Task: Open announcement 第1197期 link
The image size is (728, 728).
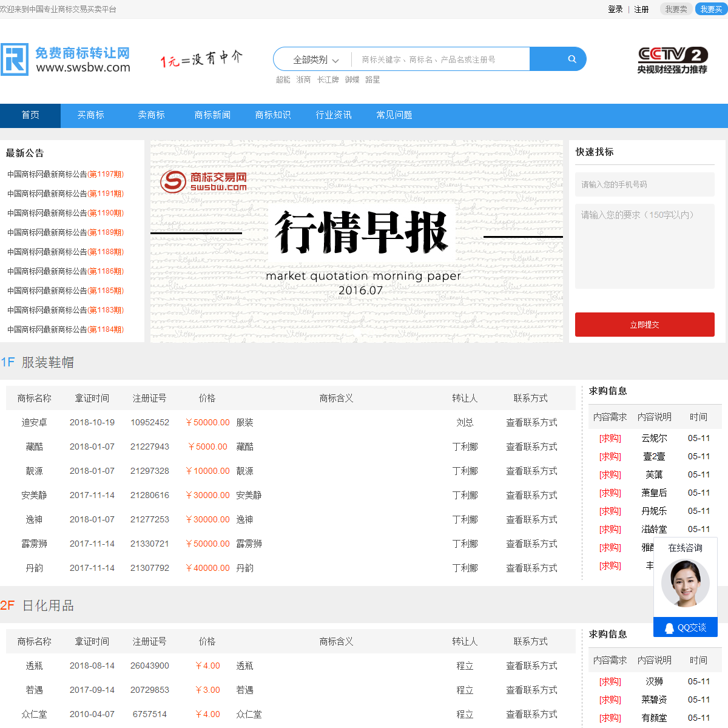Action: click(x=66, y=174)
